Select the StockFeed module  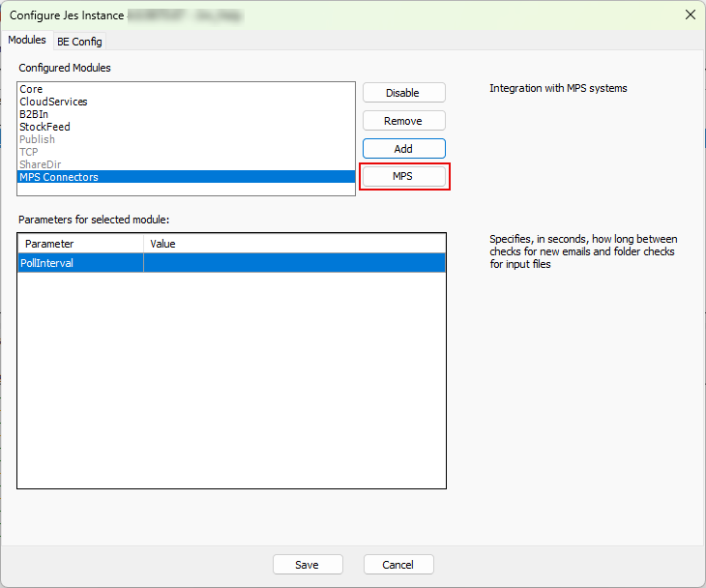coord(186,127)
